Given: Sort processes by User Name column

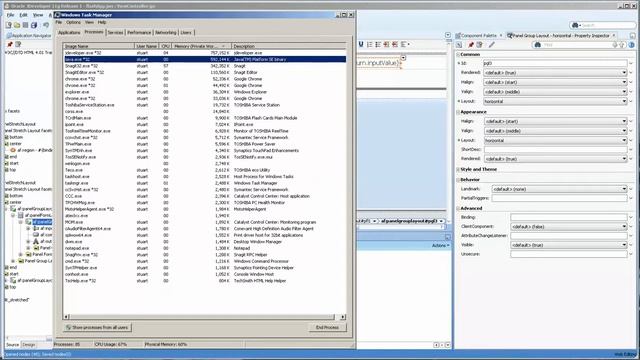Looking at the screenshot, I should point(147,46).
